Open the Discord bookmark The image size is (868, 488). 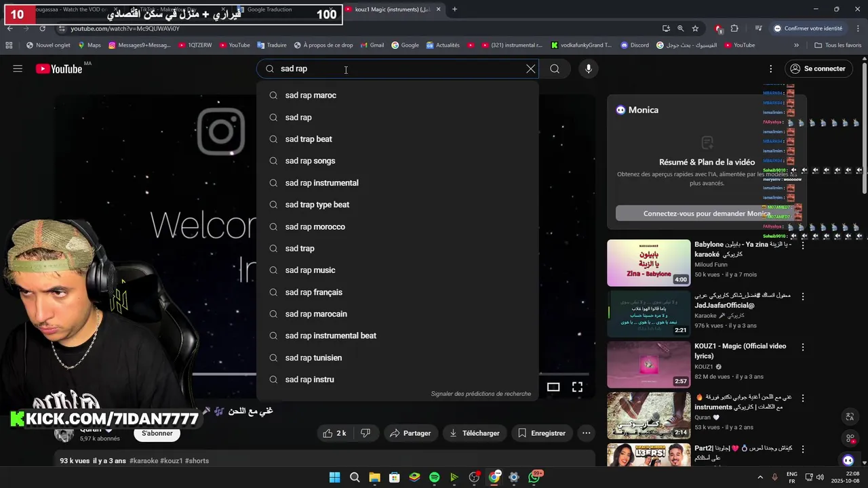[634, 45]
